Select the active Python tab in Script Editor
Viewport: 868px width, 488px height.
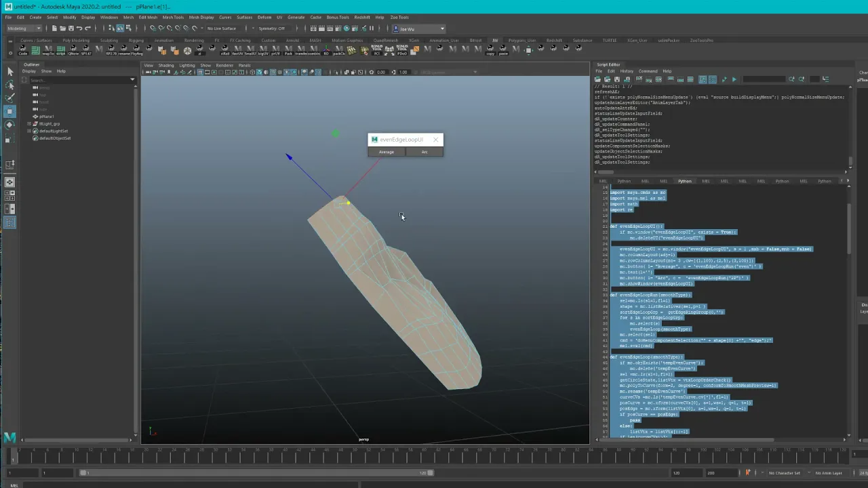(685, 181)
